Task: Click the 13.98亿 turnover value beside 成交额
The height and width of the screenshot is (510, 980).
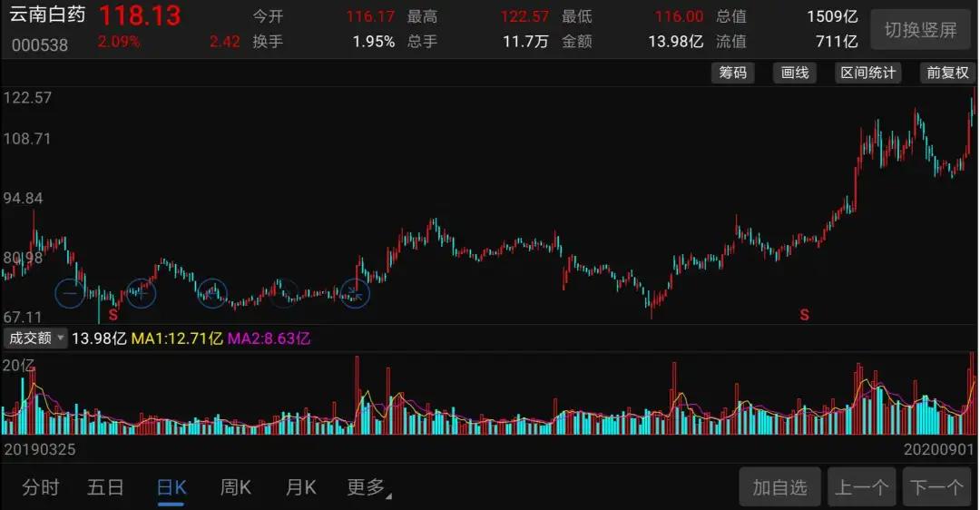Action: click(100, 338)
